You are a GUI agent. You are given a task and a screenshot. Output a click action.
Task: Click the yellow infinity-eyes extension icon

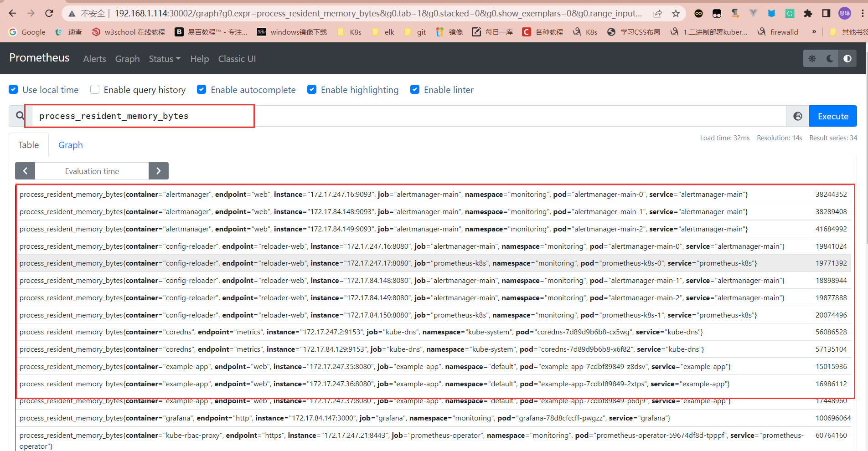[x=698, y=14]
